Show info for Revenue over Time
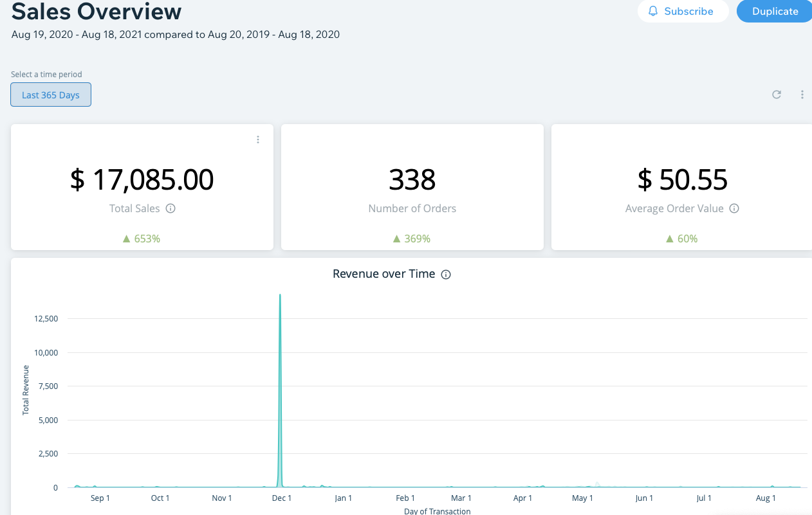Image resolution: width=812 pixels, height=515 pixels. pyautogui.click(x=446, y=275)
